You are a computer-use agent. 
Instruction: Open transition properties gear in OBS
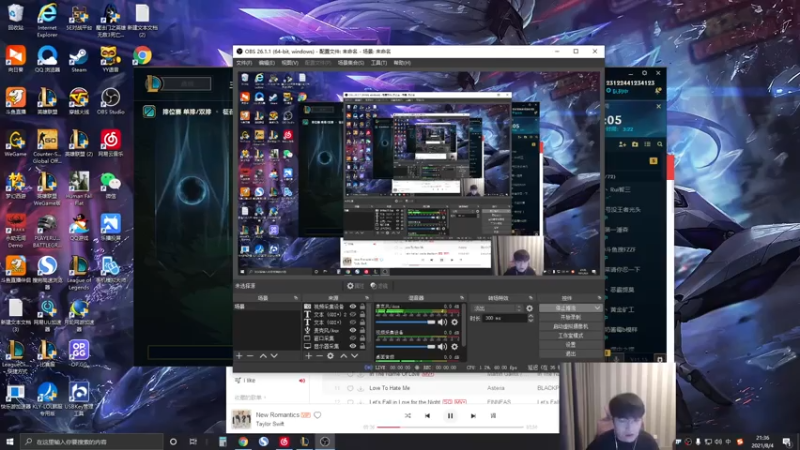pyautogui.click(x=529, y=308)
